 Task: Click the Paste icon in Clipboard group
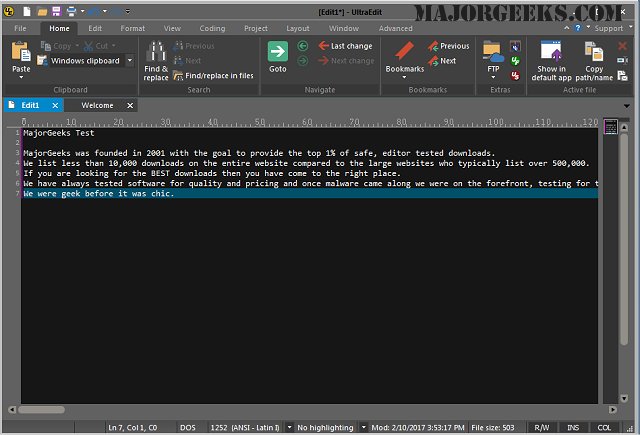[x=21, y=54]
